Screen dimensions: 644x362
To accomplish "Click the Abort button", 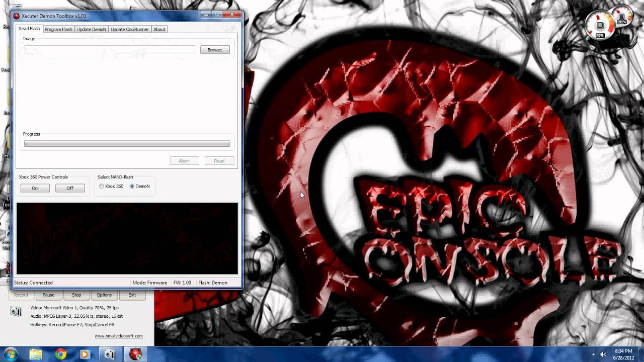I will coord(184,161).
